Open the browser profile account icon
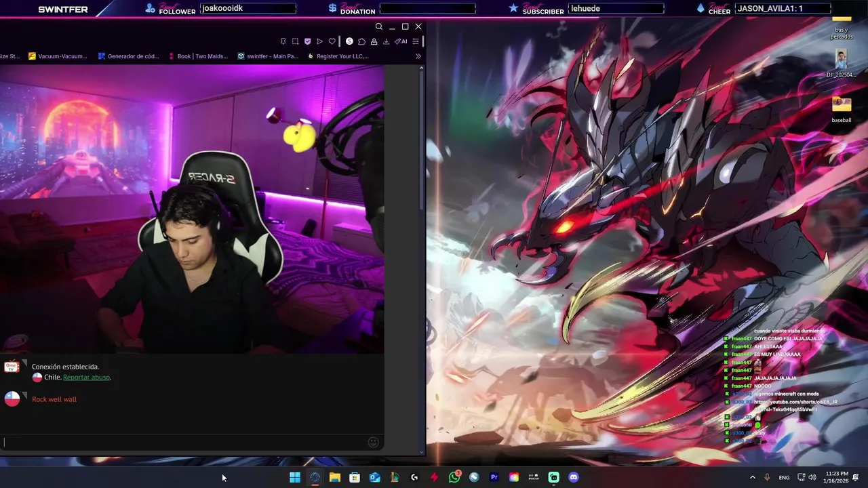Image resolution: width=868 pixels, height=488 pixels. (x=374, y=41)
